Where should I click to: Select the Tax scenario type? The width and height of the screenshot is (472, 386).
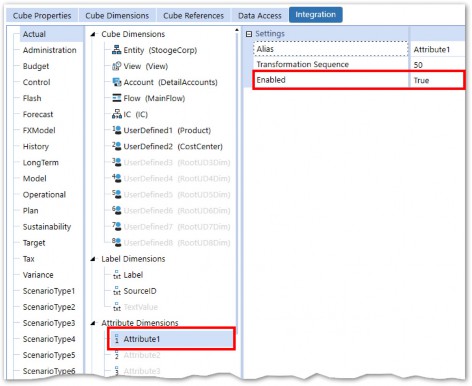point(29,259)
